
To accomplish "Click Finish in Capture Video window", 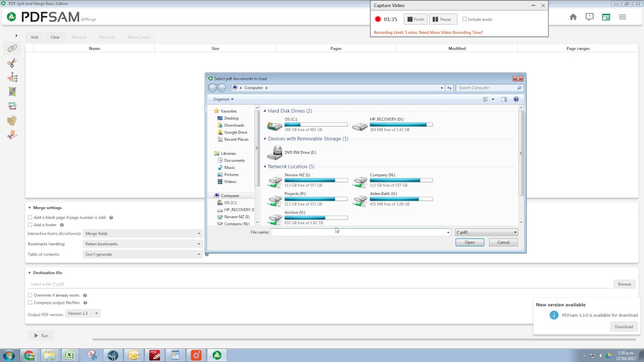I will [416, 19].
